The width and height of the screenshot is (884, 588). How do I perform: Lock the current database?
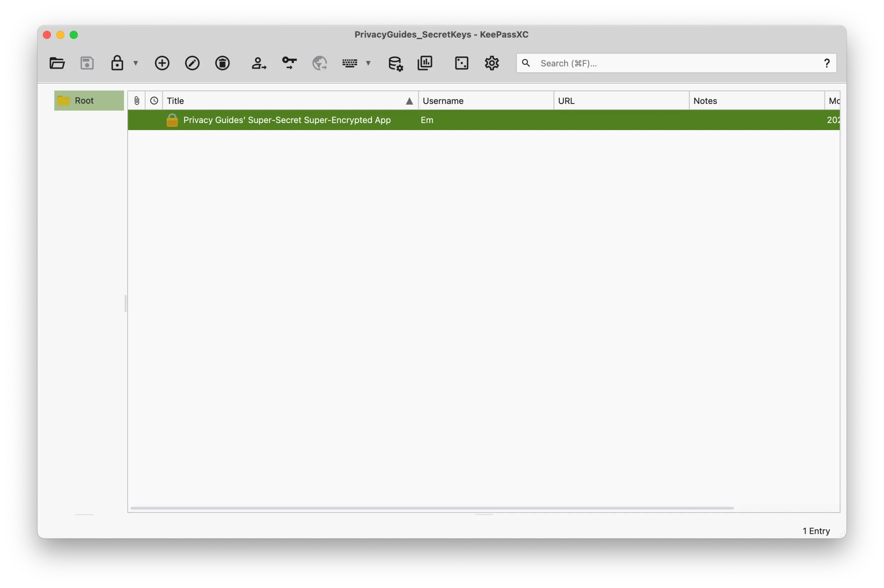point(117,63)
